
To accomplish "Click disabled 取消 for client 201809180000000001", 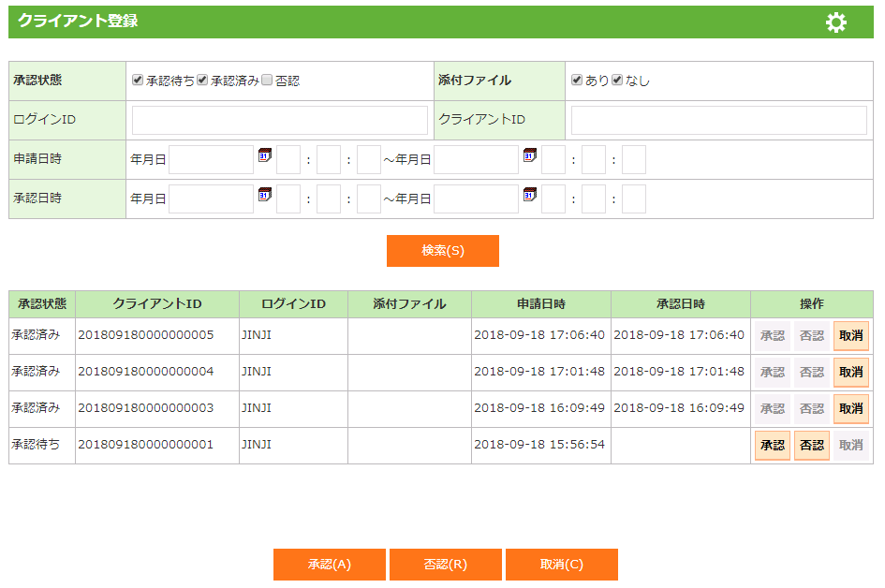I will (x=851, y=446).
